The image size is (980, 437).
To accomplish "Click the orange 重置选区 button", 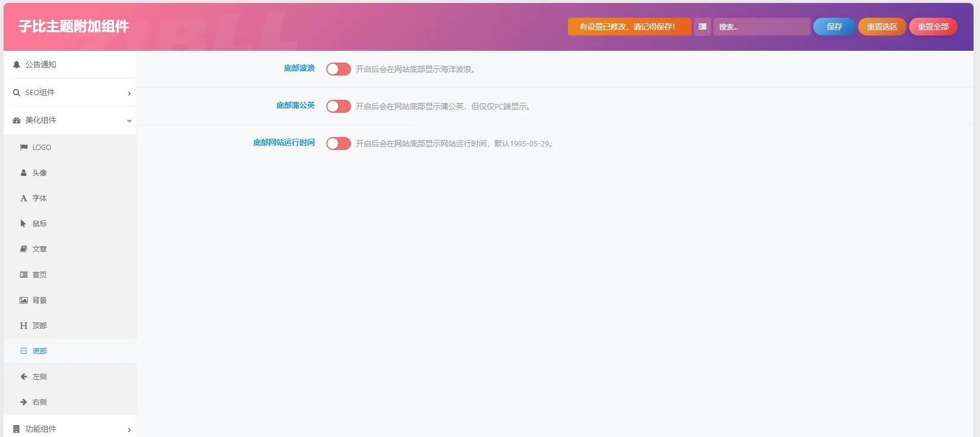I will 882,27.
